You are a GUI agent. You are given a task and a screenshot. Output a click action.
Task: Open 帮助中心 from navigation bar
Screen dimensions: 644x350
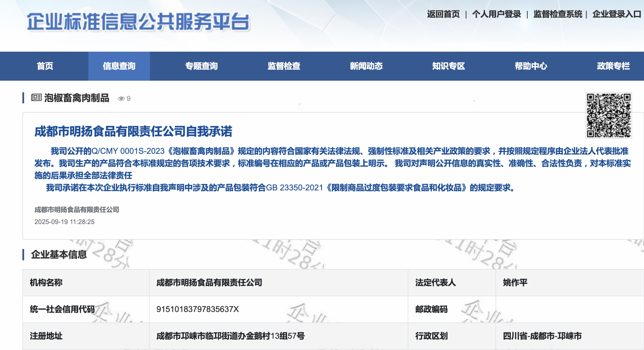(531, 66)
